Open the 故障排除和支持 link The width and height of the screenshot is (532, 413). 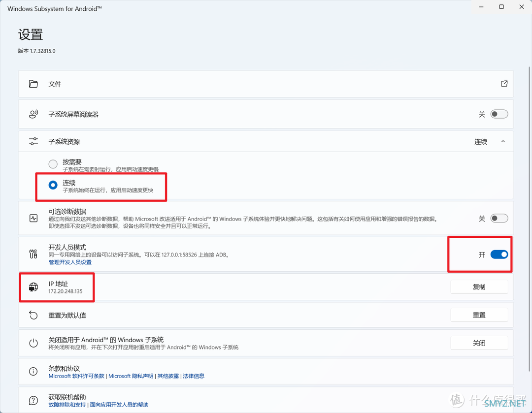[67, 405]
